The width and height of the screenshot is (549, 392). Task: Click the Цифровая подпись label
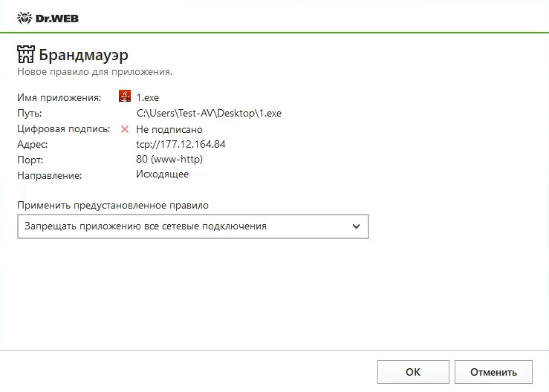[x=63, y=129]
